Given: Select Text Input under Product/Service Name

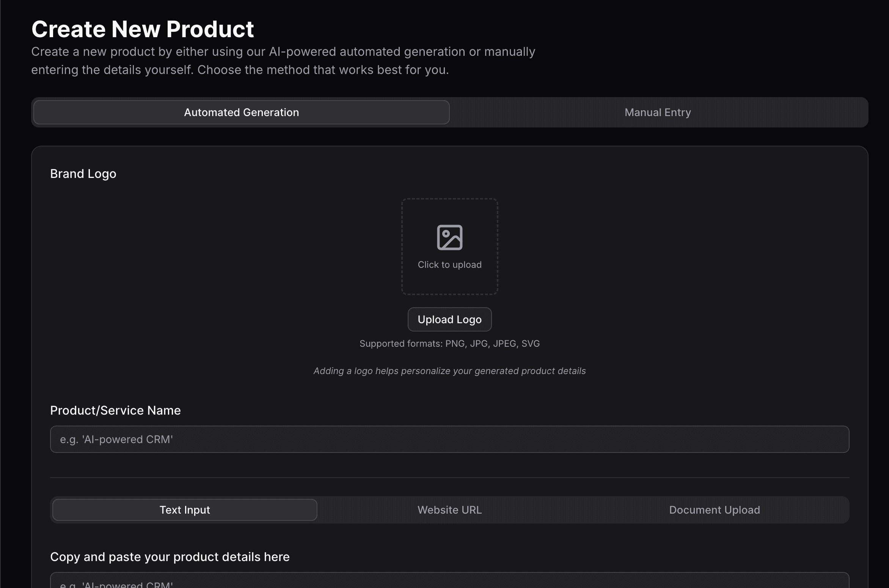Looking at the screenshot, I should coord(185,510).
